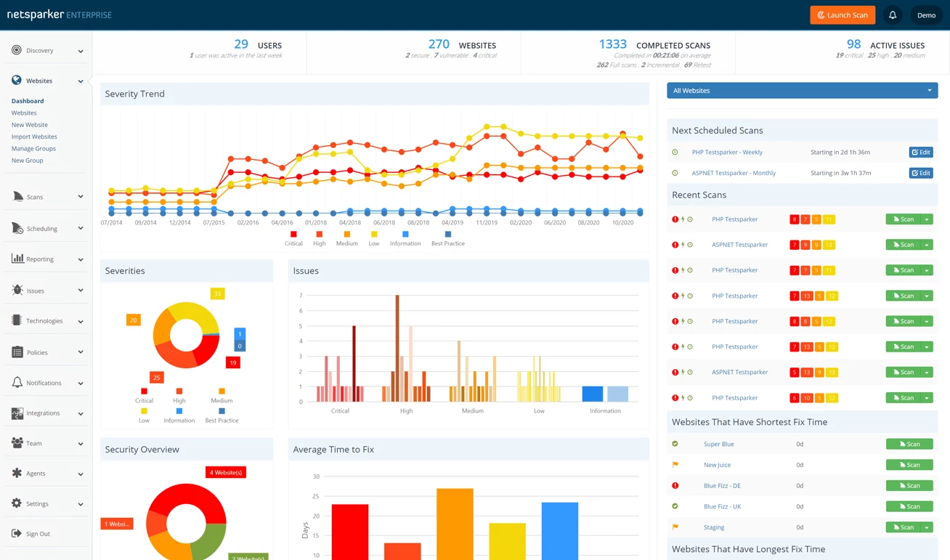Toggle Critical series in Severity Trend legend
Screen dimensions: 950x560
293,238
